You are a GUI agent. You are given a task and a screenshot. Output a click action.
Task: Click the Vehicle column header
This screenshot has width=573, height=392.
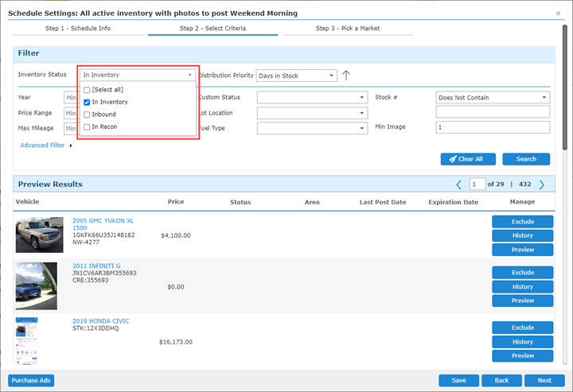coord(27,202)
